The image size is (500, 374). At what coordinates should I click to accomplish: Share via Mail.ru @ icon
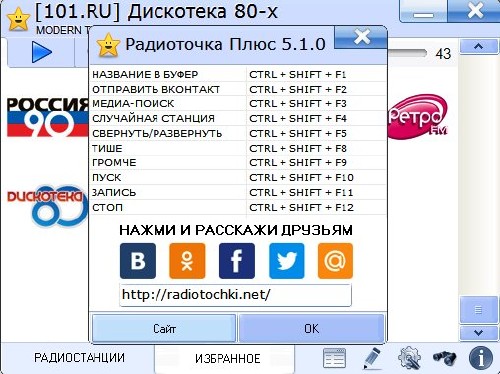(335, 261)
